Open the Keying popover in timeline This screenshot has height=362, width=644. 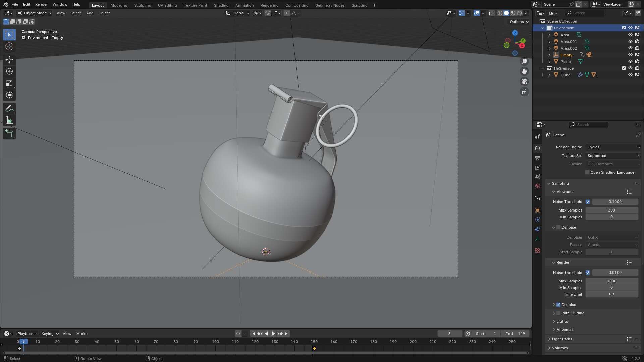tap(50, 334)
